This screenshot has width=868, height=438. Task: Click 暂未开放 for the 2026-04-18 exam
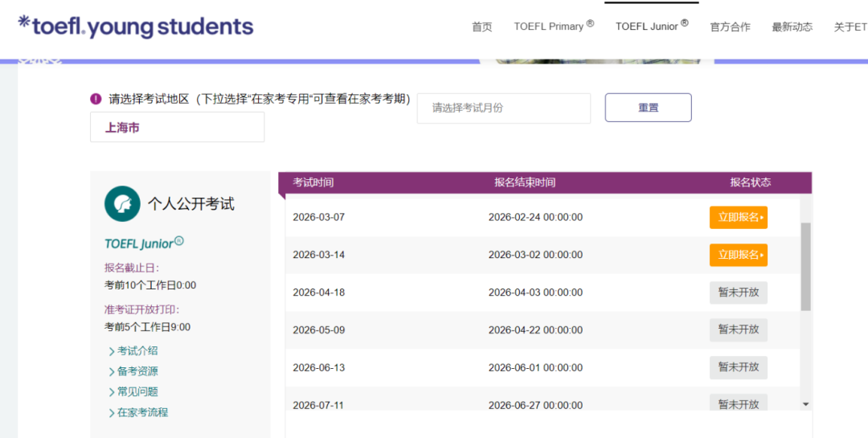(x=739, y=293)
